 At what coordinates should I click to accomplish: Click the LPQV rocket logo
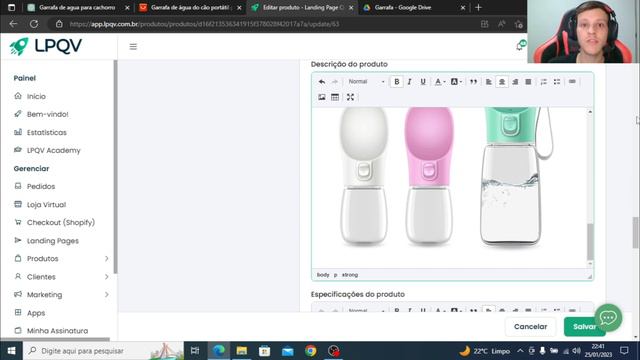point(45,46)
